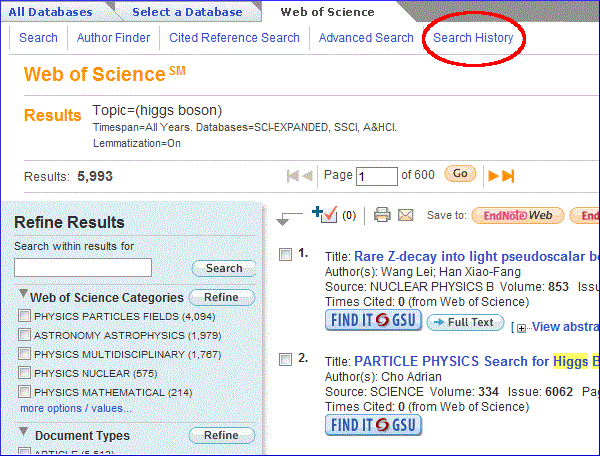Open Author Finder
Image resolution: width=600 pixels, height=456 pixels.
click(113, 37)
